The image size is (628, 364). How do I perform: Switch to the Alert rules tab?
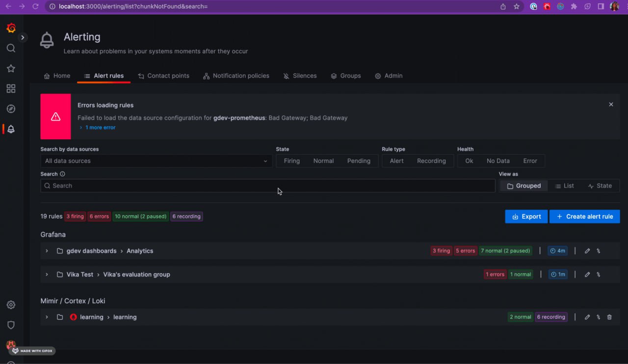click(104, 76)
